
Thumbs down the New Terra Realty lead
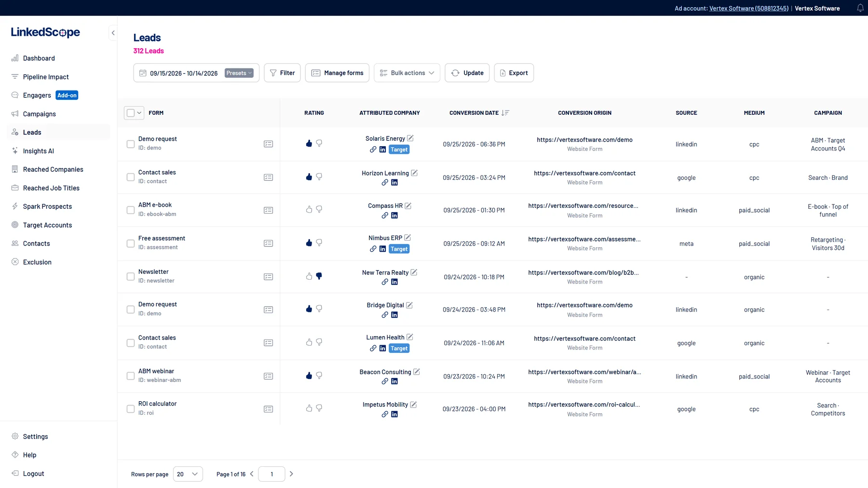coord(319,276)
